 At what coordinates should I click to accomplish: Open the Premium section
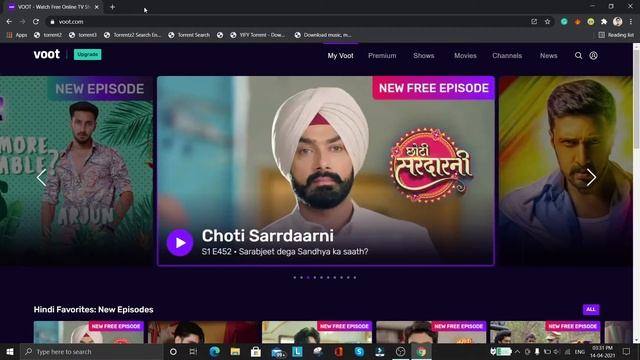click(x=382, y=56)
